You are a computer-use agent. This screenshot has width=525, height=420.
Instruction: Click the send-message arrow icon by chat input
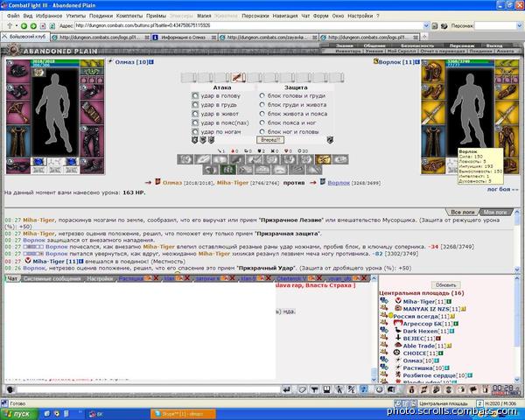tap(287, 389)
